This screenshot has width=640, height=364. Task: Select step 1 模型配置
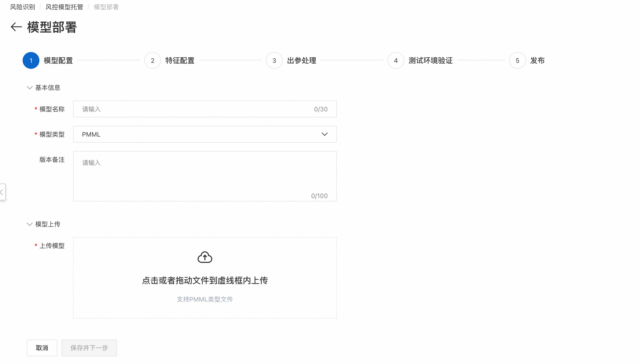[48, 60]
